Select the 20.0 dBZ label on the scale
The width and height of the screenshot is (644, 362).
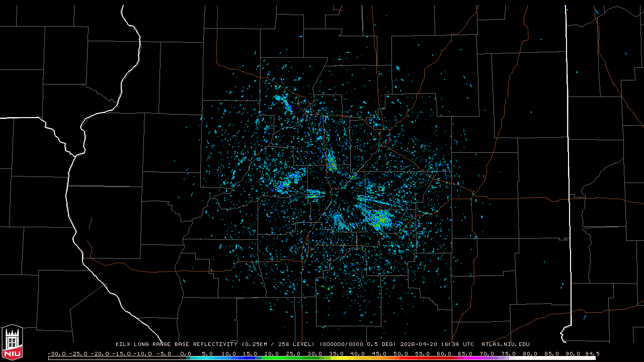pyautogui.click(x=272, y=353)
